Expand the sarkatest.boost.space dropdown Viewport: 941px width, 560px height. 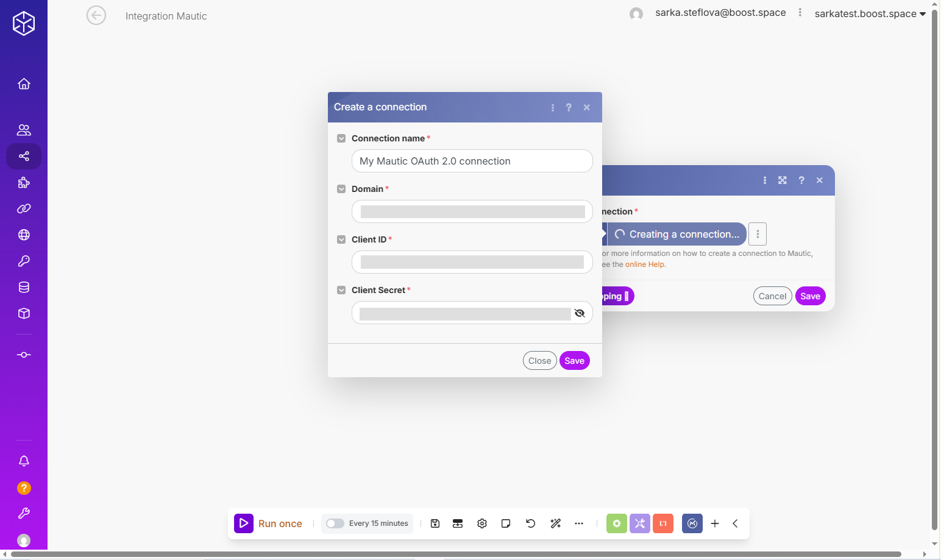[x=870, y=13]
